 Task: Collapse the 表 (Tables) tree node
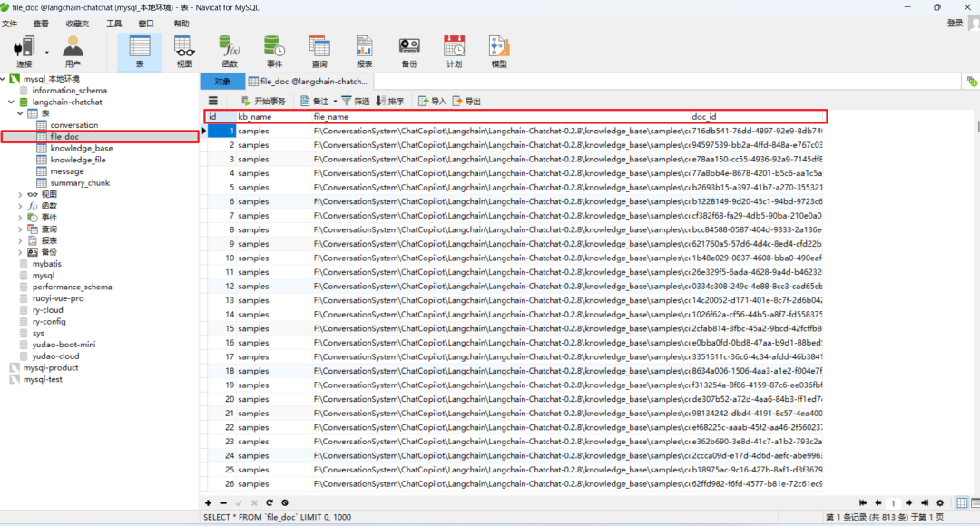point(21,113)
